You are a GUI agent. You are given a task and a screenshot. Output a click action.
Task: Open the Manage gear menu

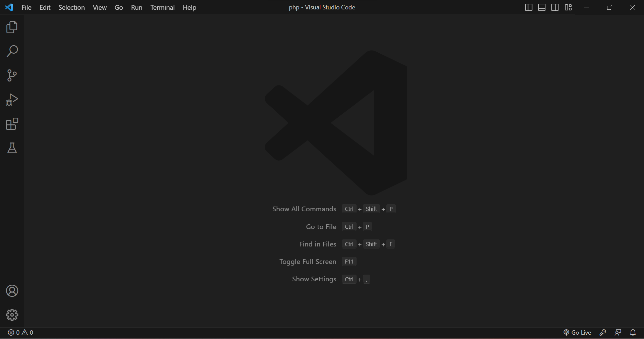(12, 315)
